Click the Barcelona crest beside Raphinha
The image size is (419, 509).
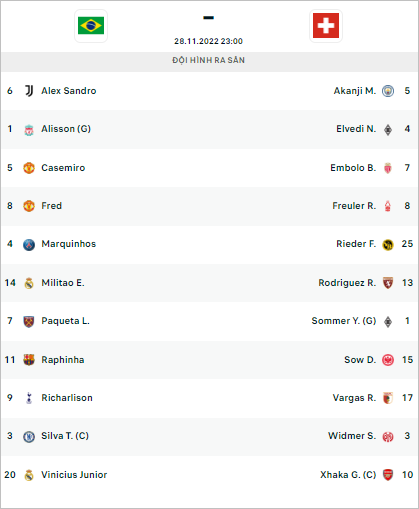point(29,360)
